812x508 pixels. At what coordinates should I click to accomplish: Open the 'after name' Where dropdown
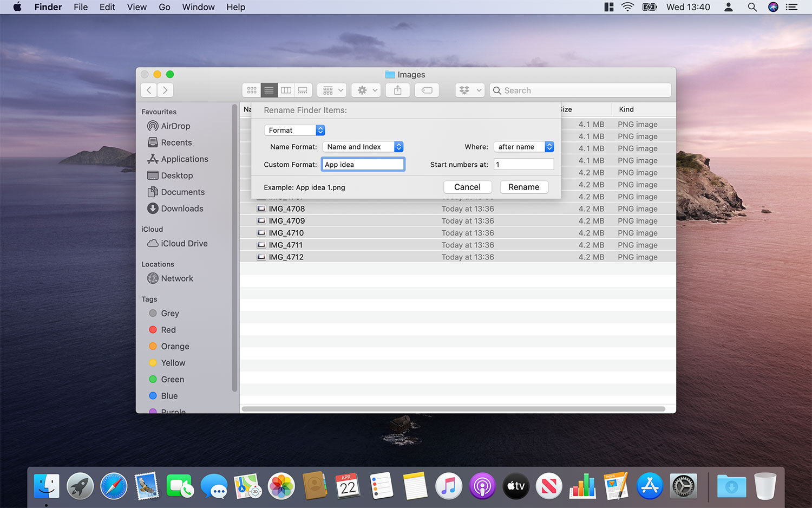pos(523,146)
